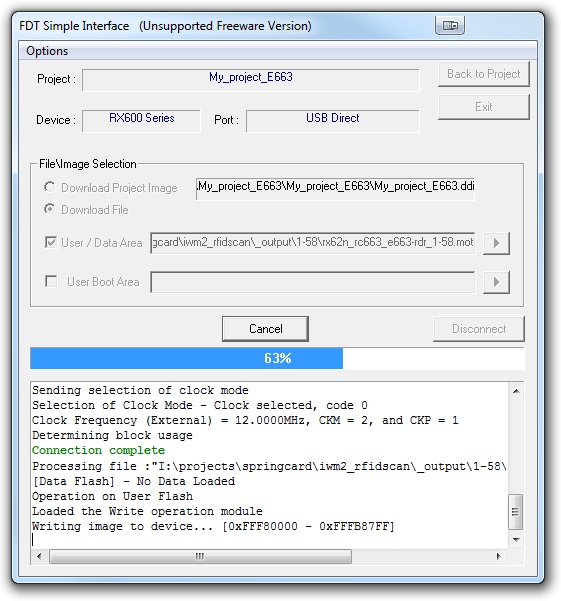Viewport: 561px width, 601px height.
Task: Click the 63% progress bar
Action: tap(277, 358)
